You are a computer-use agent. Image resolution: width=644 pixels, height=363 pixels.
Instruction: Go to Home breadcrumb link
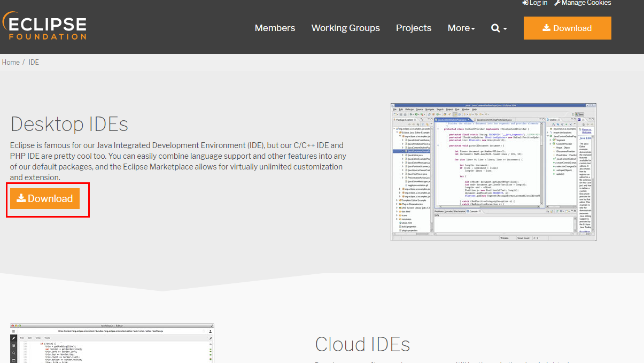[x=11, y=62]
